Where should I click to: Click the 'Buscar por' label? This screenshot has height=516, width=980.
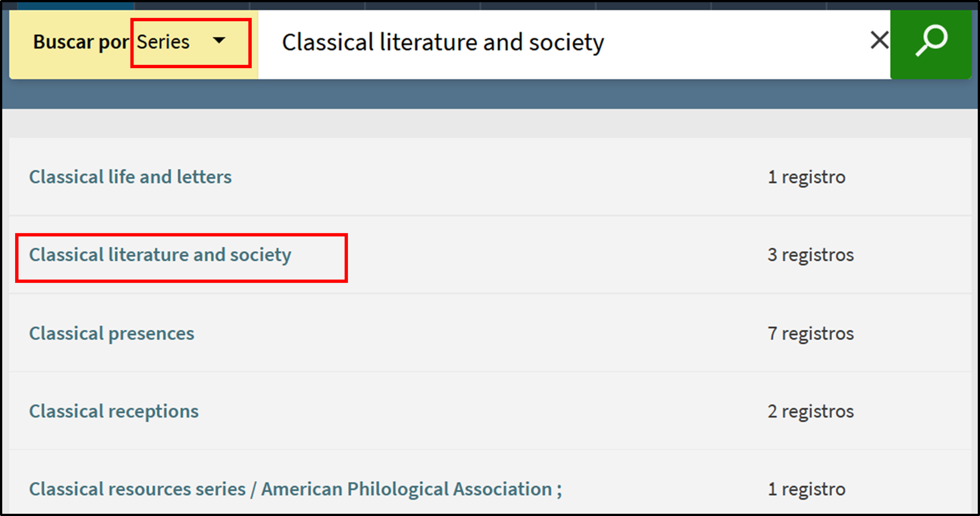[x=81, y=42]
